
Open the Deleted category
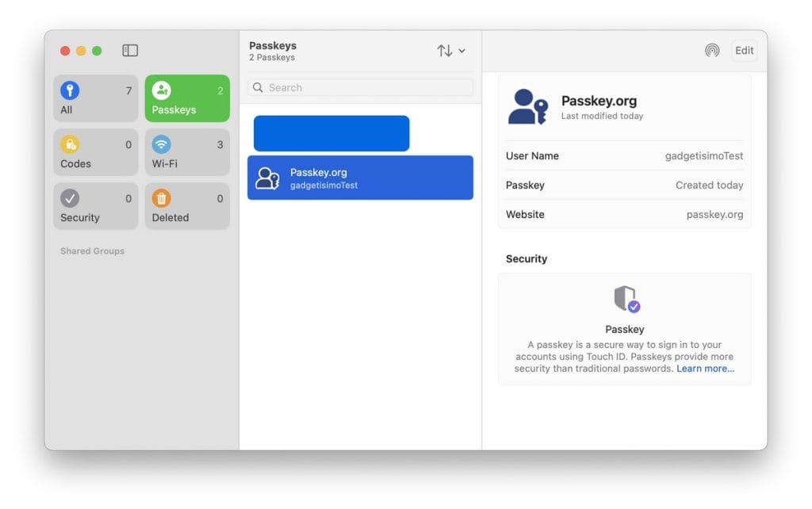click(187, 206)
